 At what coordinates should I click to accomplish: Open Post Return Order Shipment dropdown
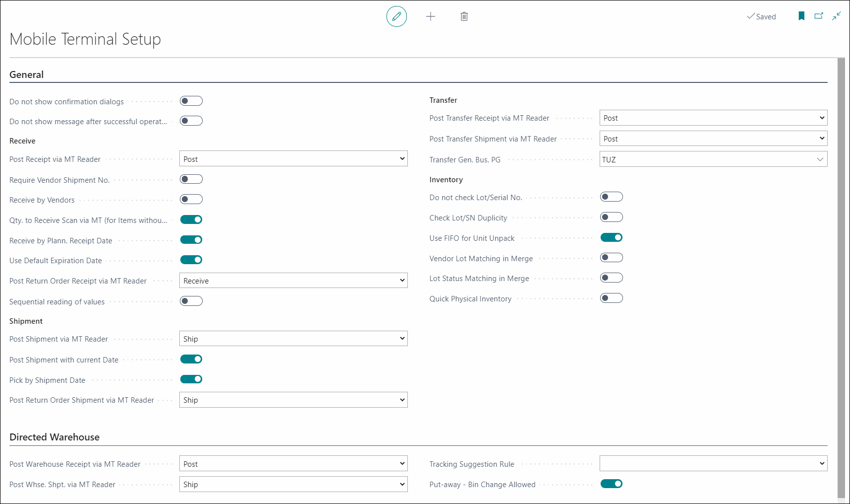[294, 400]
